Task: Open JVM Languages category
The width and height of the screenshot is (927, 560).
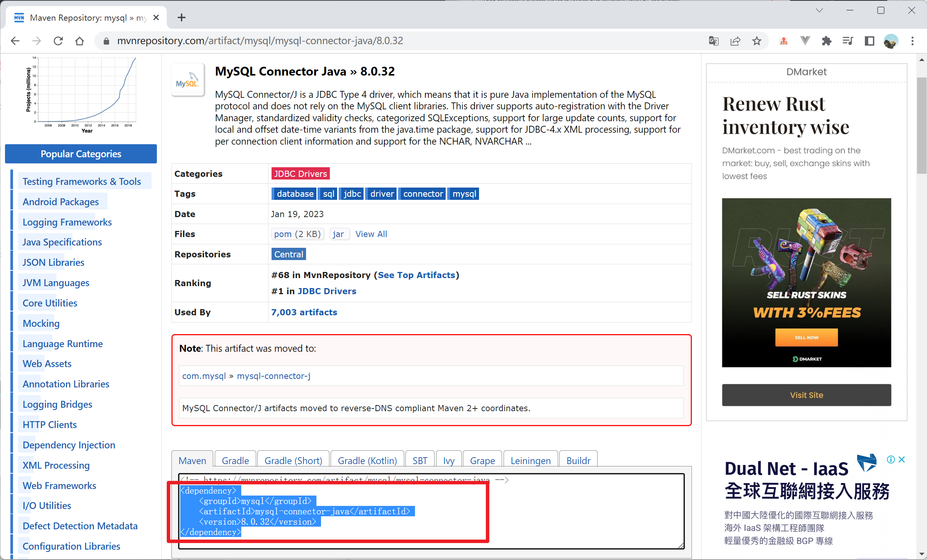Action: (56, 283)
